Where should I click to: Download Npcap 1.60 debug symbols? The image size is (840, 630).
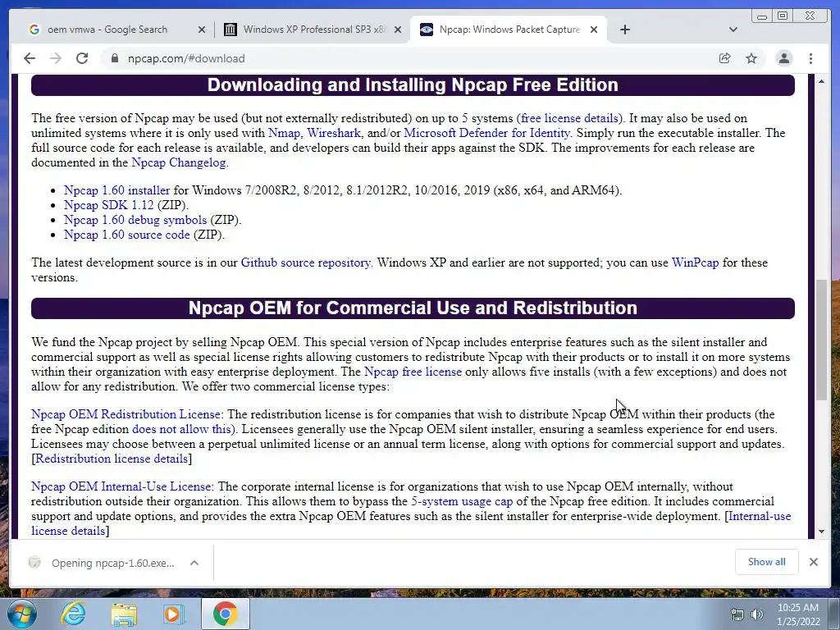click(135, 220)
